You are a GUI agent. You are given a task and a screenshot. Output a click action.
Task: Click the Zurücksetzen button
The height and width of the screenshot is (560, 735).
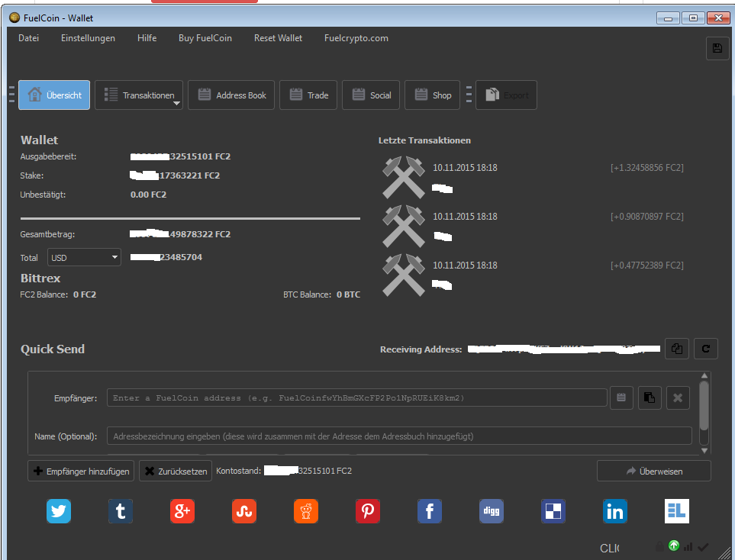[176, 471]
